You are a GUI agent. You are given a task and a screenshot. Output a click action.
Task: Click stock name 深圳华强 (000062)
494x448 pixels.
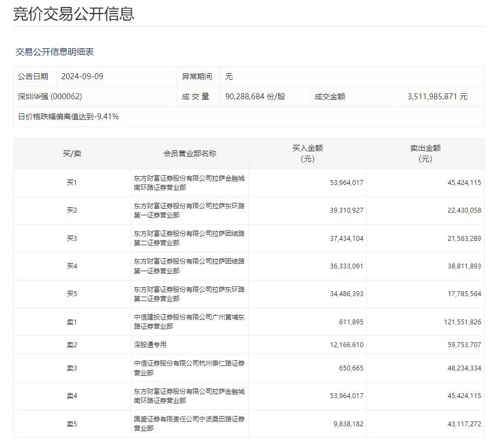click(x=50, y=97)
